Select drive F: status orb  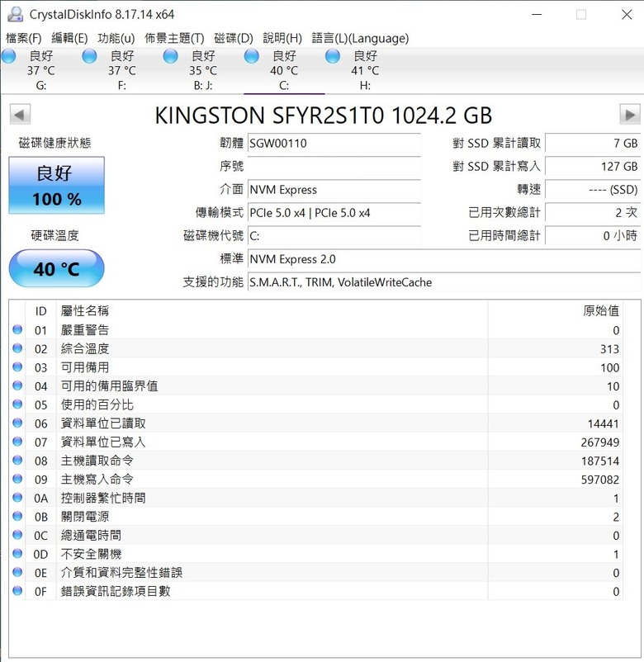click(x=89, y=56)
